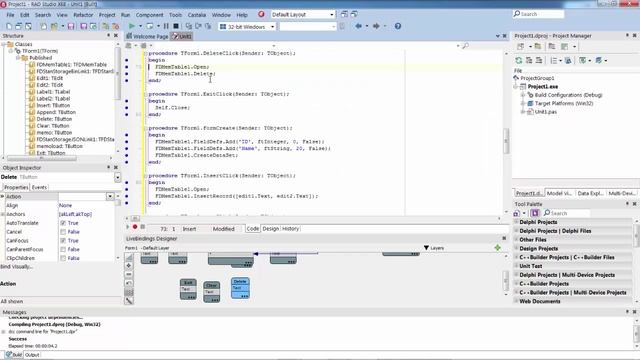Click the blue Forward navigation arrow
Screen dimensions: 640x360
(376, 26)
